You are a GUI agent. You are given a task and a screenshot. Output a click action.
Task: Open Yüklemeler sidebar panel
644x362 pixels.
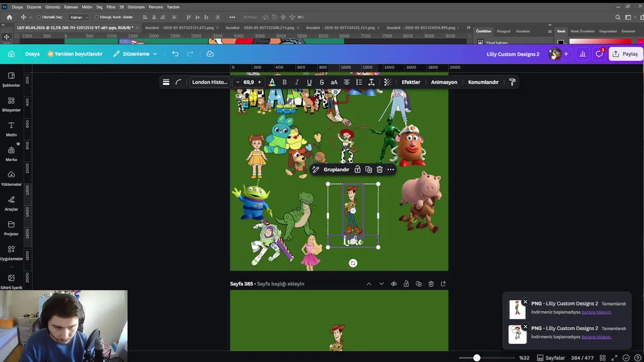click(x=11, y=178)
